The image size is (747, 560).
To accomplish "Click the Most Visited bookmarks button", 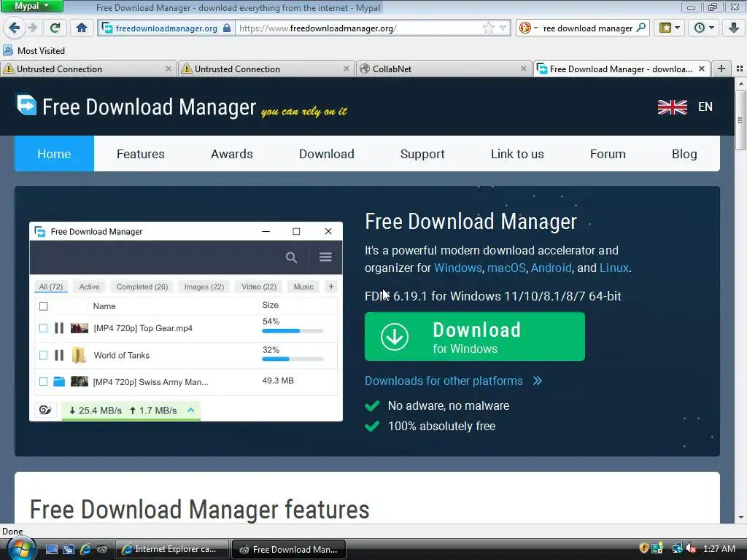I will 34,50.
